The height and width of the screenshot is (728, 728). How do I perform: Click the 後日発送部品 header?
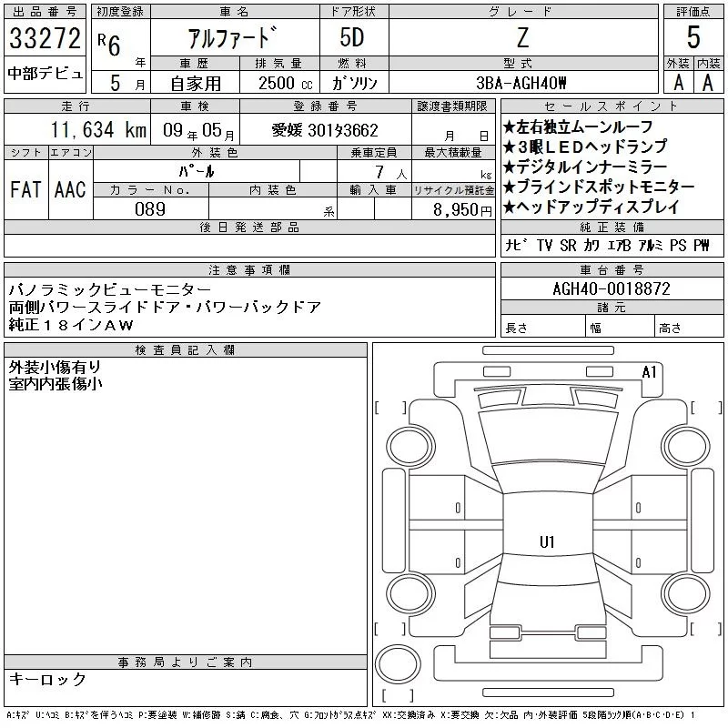(x=249, y=227)
